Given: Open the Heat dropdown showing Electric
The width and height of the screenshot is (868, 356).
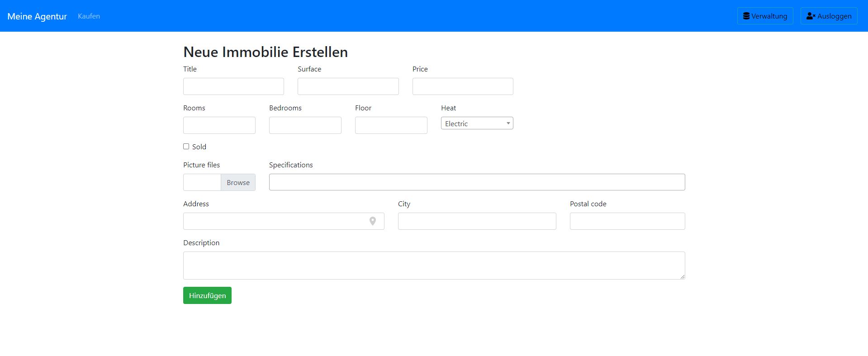Looking at the screenshot, I should point(477,123).
